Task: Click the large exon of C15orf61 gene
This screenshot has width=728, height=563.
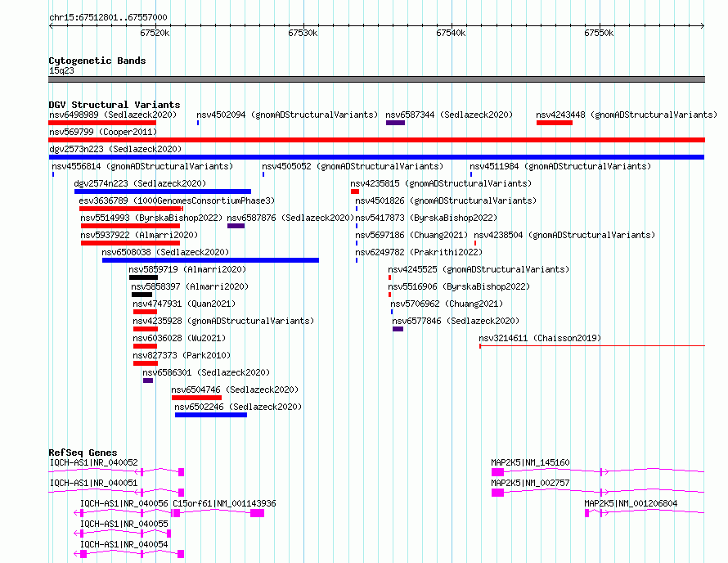Action: click(x=257, y=513)
